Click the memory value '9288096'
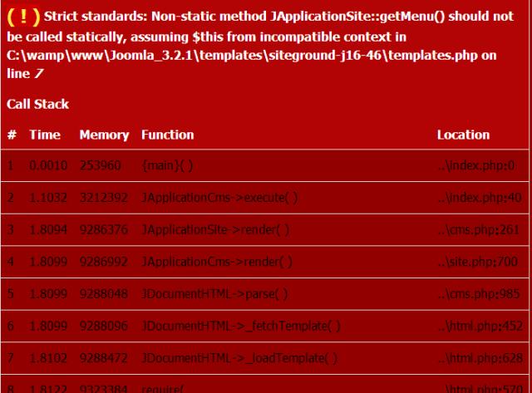Image resolution: width=532 pixels, height=393 pixels. 104,326
